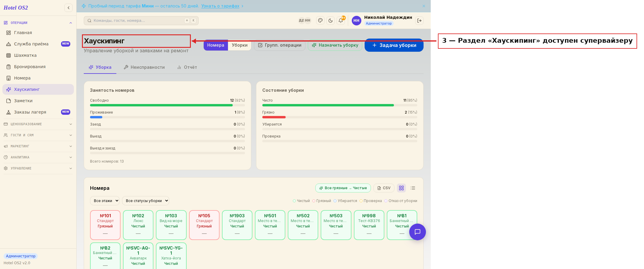Switch to the Отчёт tab
This screenshot has height=269, width=644.
click(x=187, y=67)
